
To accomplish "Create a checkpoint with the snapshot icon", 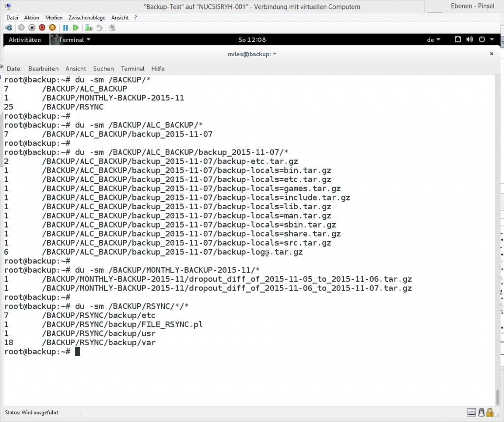I will click(89, 28).
